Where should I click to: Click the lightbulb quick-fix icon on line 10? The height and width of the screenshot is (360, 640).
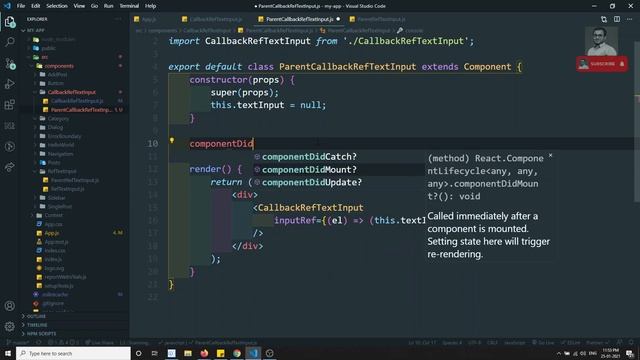click(172, 141)
